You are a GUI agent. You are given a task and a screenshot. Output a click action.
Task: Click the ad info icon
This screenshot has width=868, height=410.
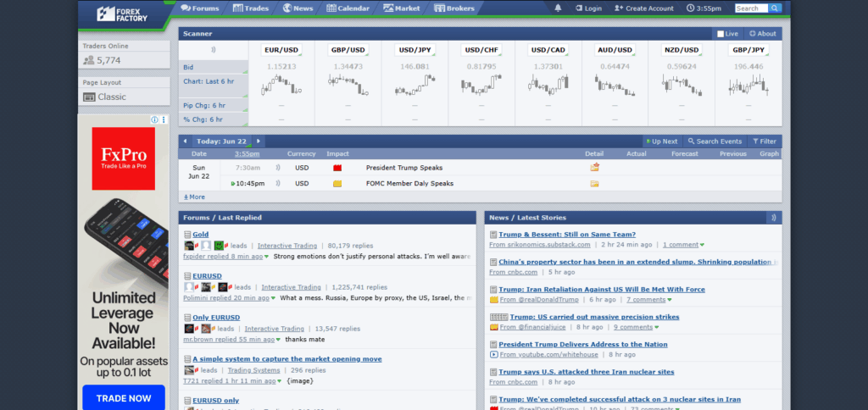tap(155, 119)
